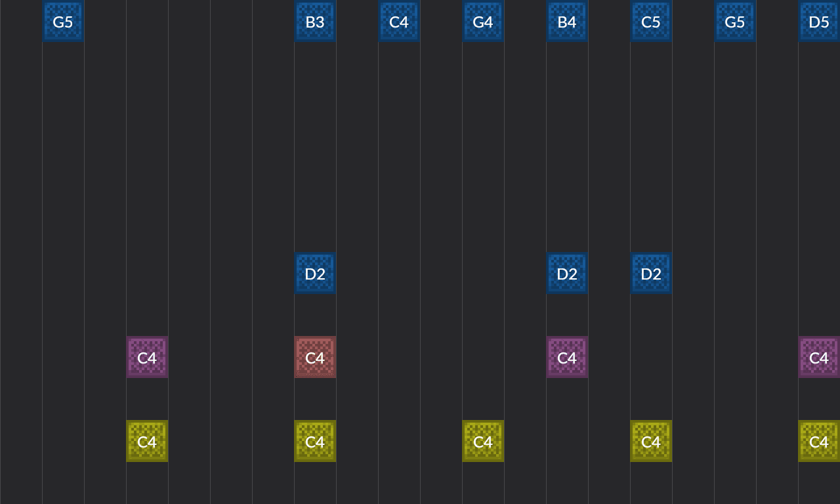840x504 pixels.
Task: Select the rightmost purple C4 note block
Action: [818, 357]
